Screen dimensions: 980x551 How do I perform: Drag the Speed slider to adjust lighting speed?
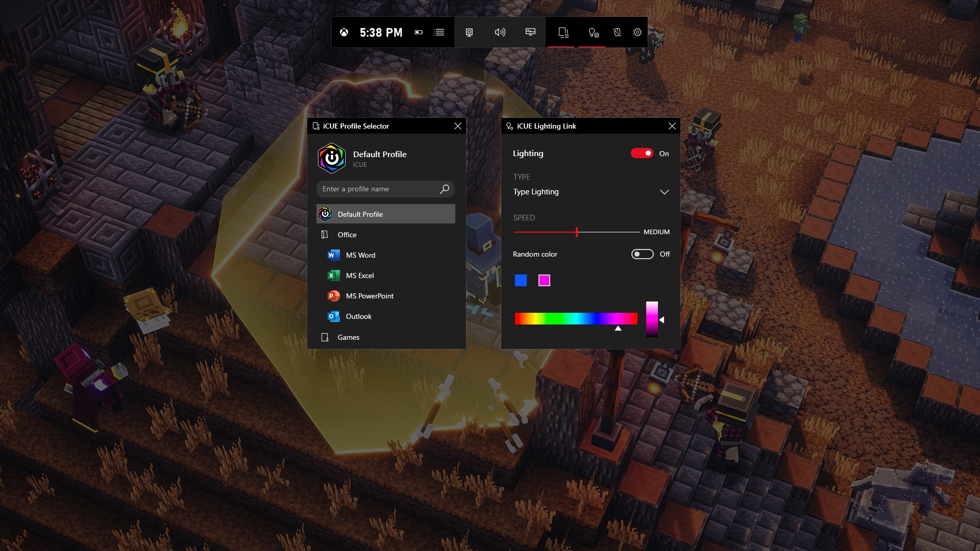(x=577, y=232)
